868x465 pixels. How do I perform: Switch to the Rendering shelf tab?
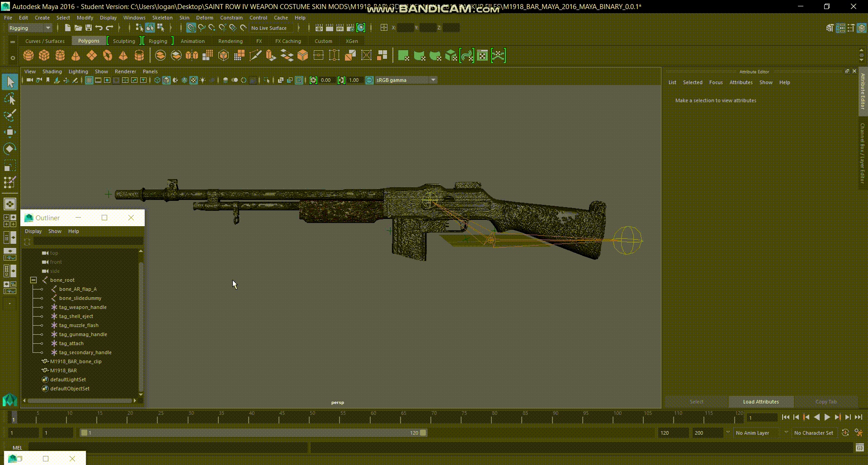point(230,41)
